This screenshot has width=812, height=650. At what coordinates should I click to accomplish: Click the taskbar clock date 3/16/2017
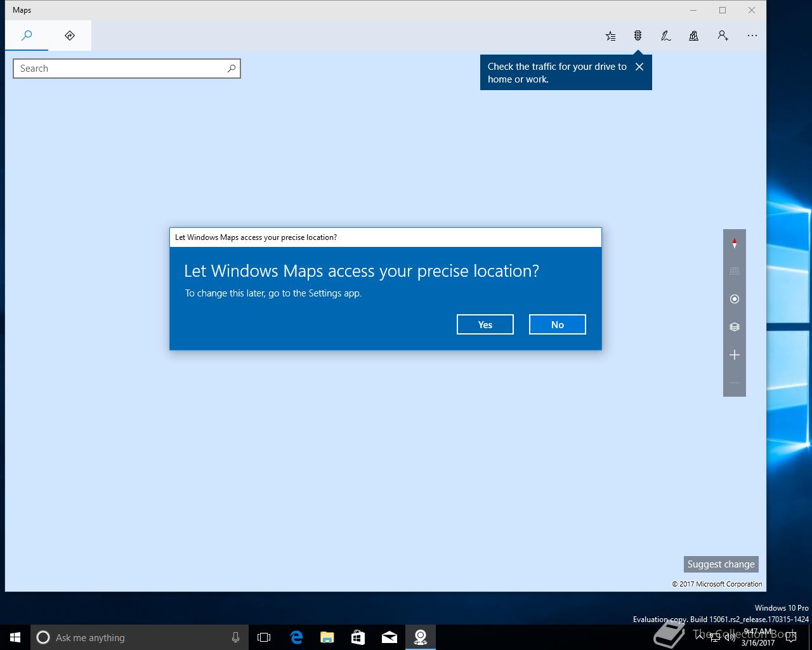758,642
